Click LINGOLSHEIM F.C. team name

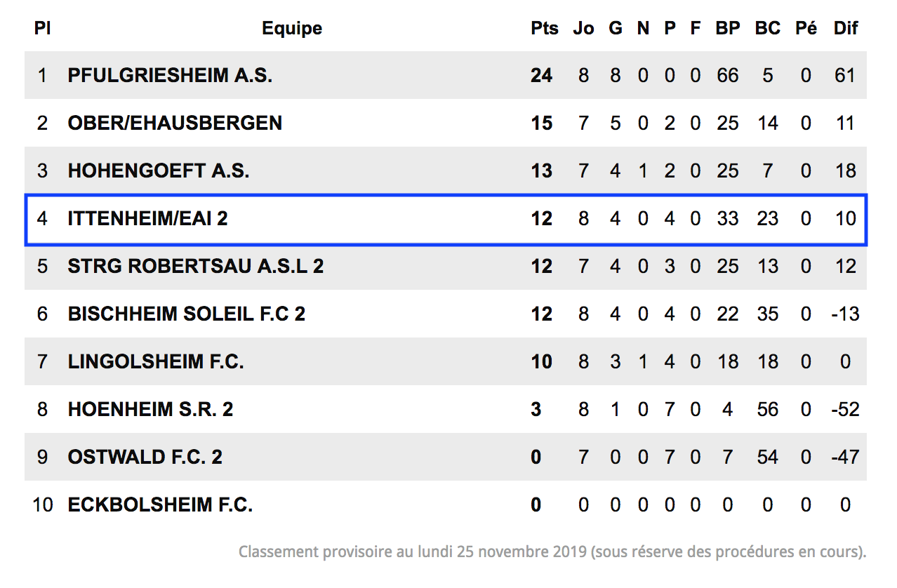[x=156, y=361]
